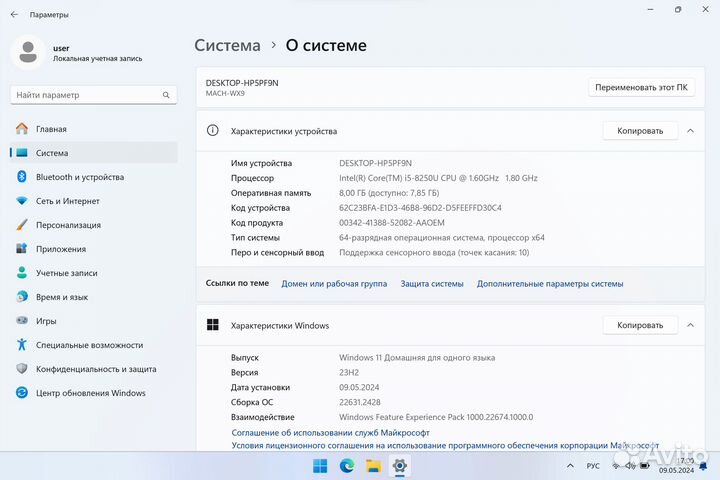Open the volume icon in system tray
The width and height of the screenshot is (720, 480).
pyautogui.click(x=630, y=466)
